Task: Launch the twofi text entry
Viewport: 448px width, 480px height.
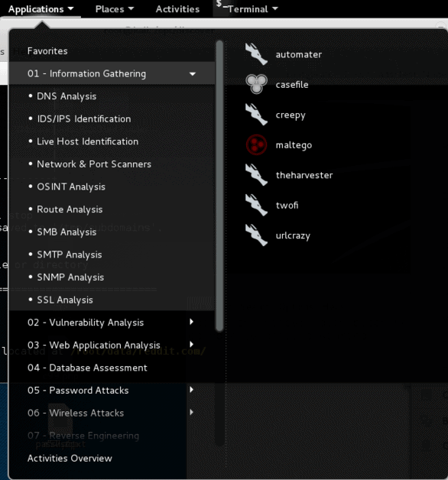Action: tap(287, 205)
